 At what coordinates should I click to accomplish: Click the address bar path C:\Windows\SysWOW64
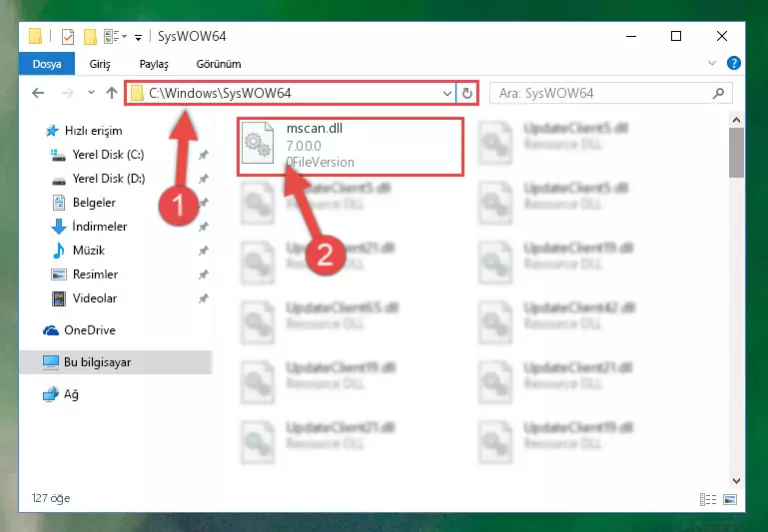tap(220, 93)
